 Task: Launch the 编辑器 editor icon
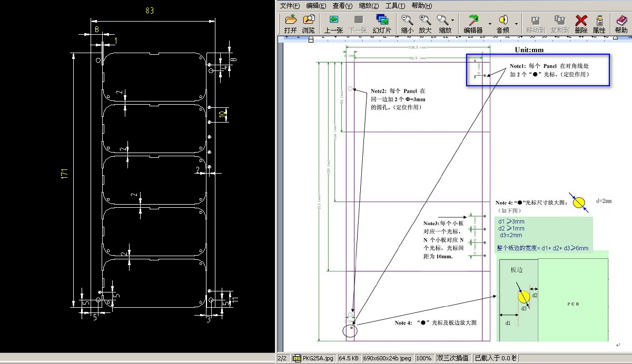coord(472,24)
